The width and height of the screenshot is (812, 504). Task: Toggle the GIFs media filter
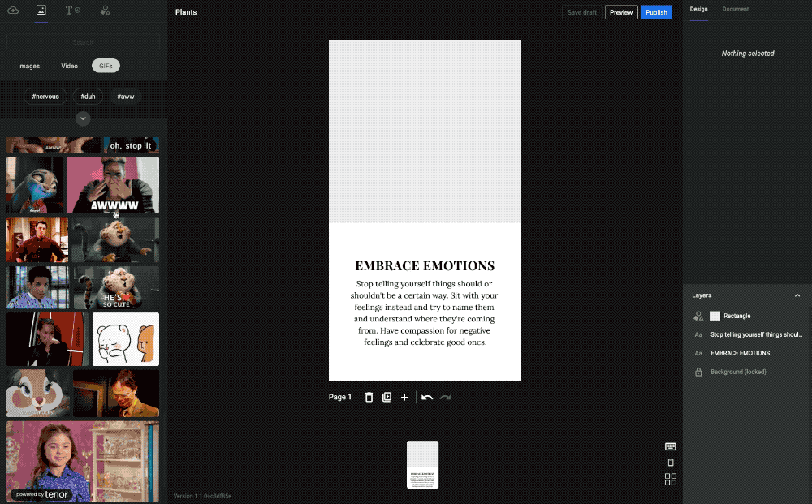click(106, 66)
